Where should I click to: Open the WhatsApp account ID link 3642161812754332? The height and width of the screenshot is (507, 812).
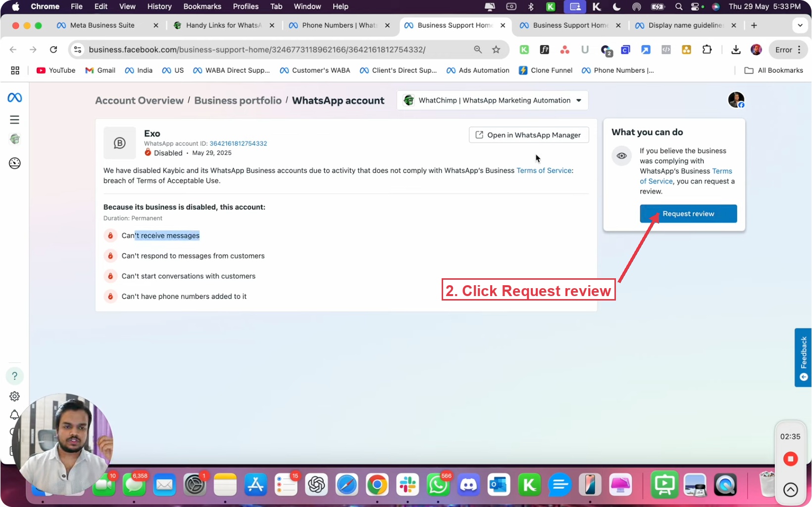click(x=238, y=144)
